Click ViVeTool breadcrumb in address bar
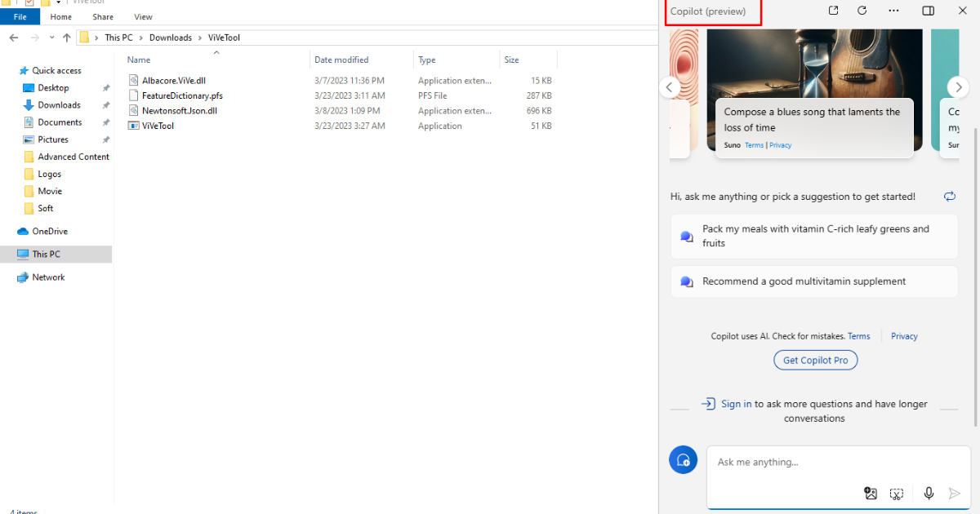Image resolution: width=980 pixels, height=514 pixels. click(x=225, y=38)
